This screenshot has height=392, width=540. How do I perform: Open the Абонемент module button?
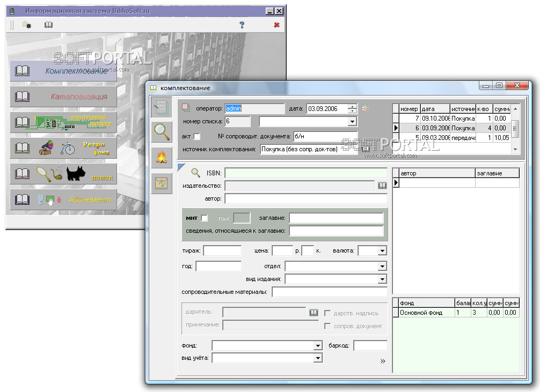click(x=63, y=199)
